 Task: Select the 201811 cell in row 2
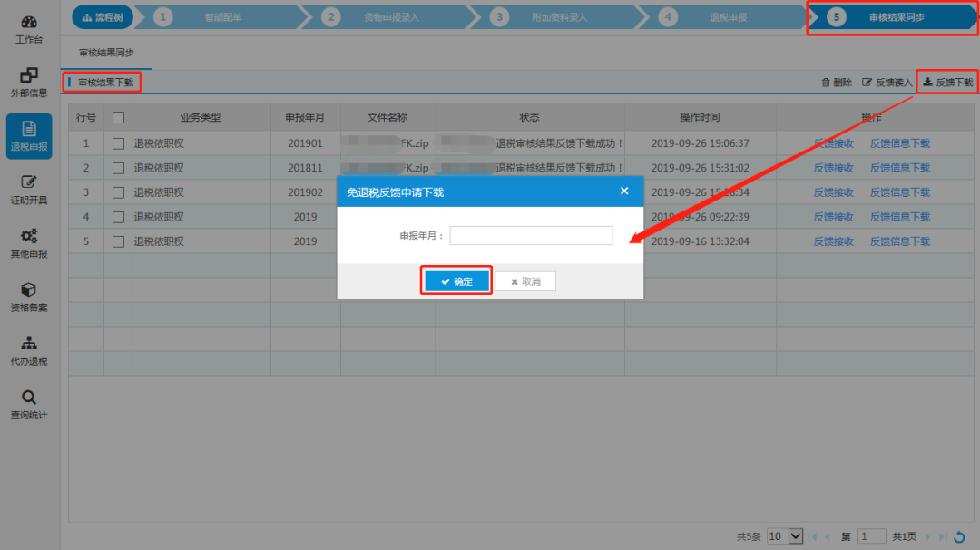pos(305,168)
